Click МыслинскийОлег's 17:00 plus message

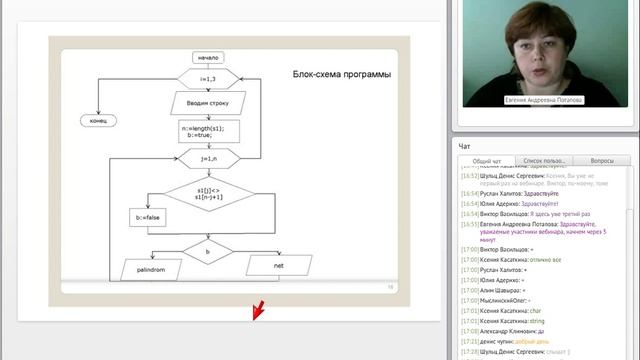coord(496,300)
